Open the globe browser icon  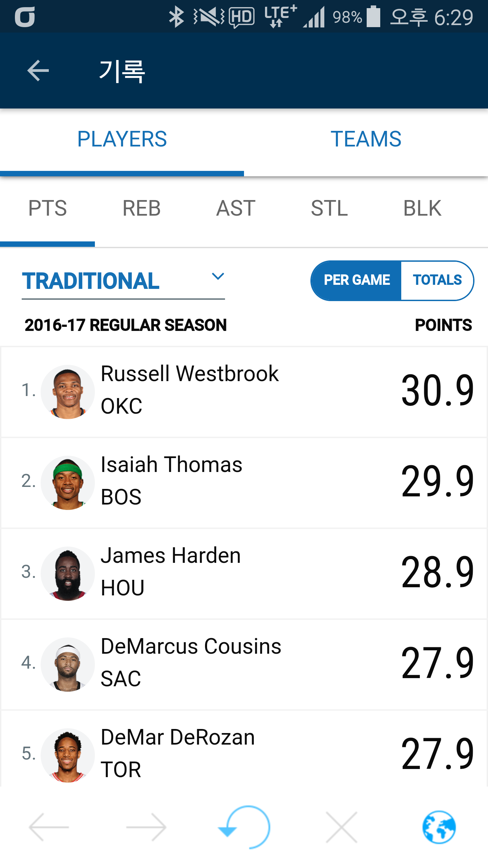[439, 827]
